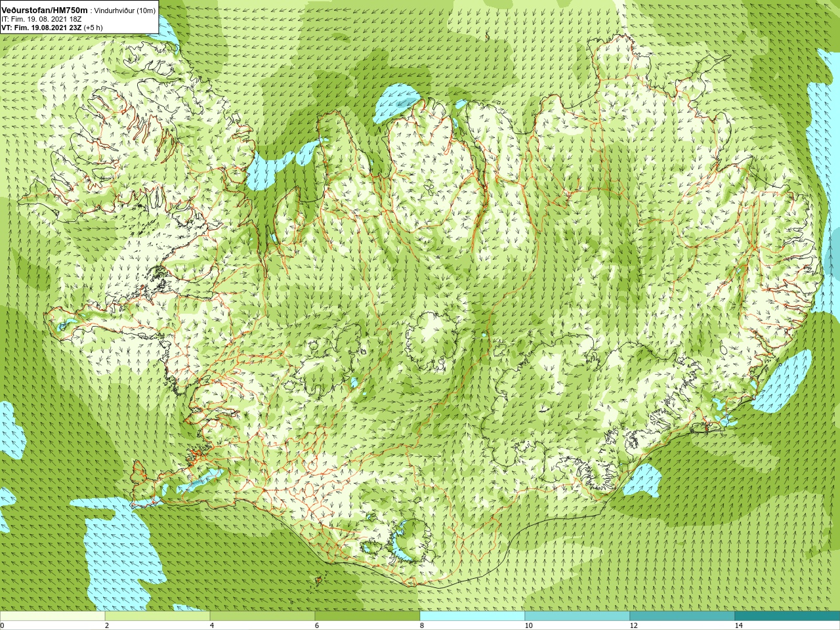Click the legend value 0

[3, 625]
